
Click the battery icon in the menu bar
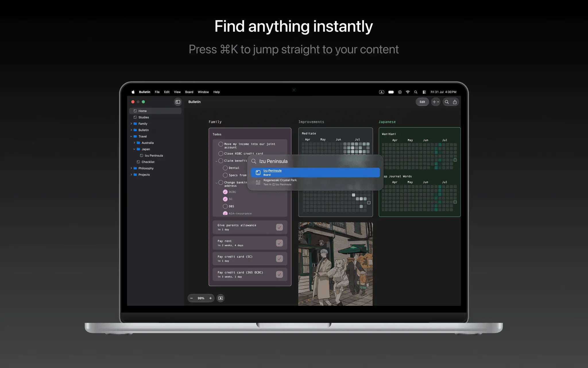[x=391, y=92]
